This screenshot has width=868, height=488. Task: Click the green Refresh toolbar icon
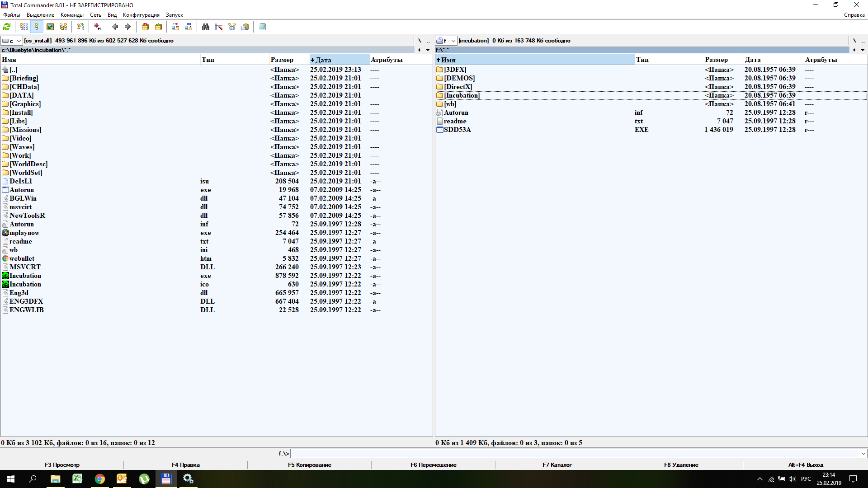coord(7,27)
